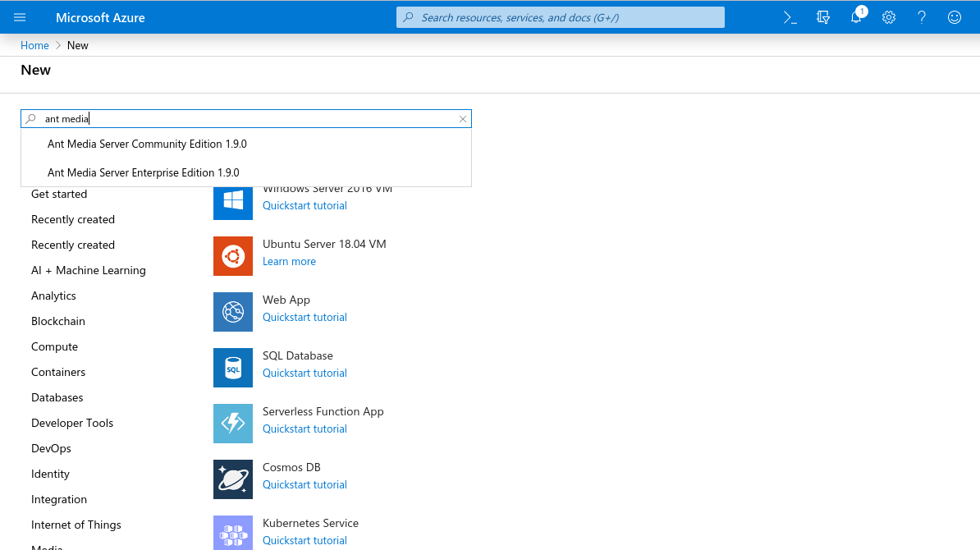The height and width of the screenshot is (550, 980).
Task: Open the portal hamburger menu
Action: tap(20, 17)
